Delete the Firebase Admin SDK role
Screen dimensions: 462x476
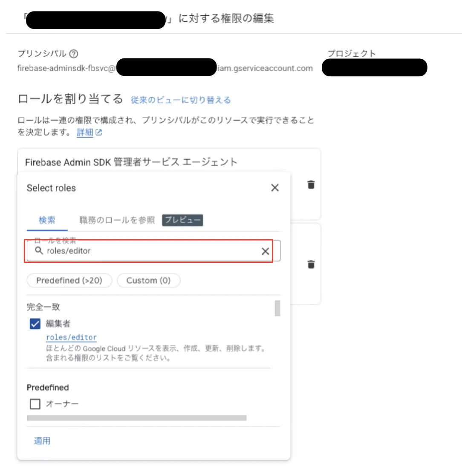click(x=311, y=185)
